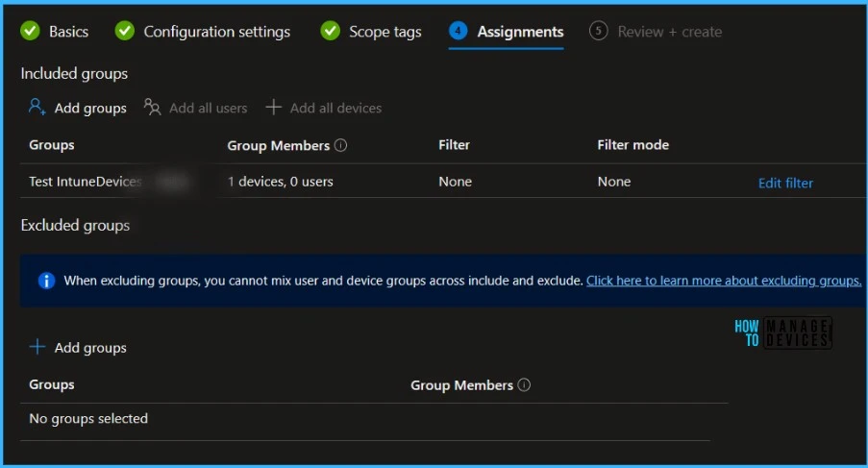Click the Add groups person icon under Included groups
The width and height of the screenshot is (868, 468).
coord(37,107)
